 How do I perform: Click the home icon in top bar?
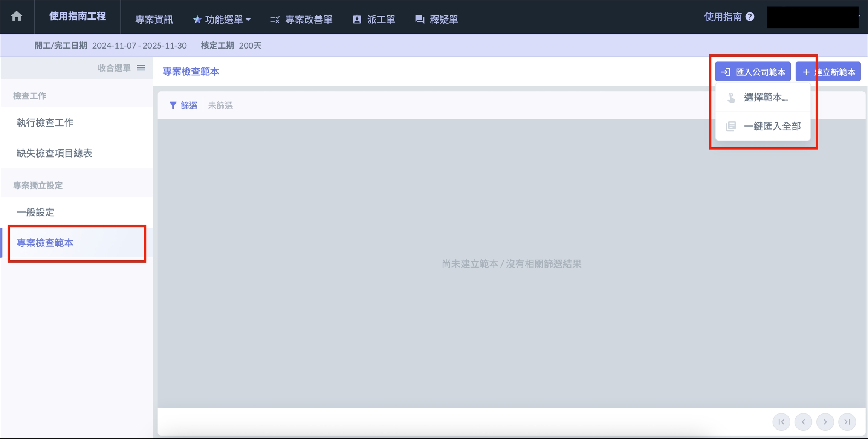click(x=17, y=16)
